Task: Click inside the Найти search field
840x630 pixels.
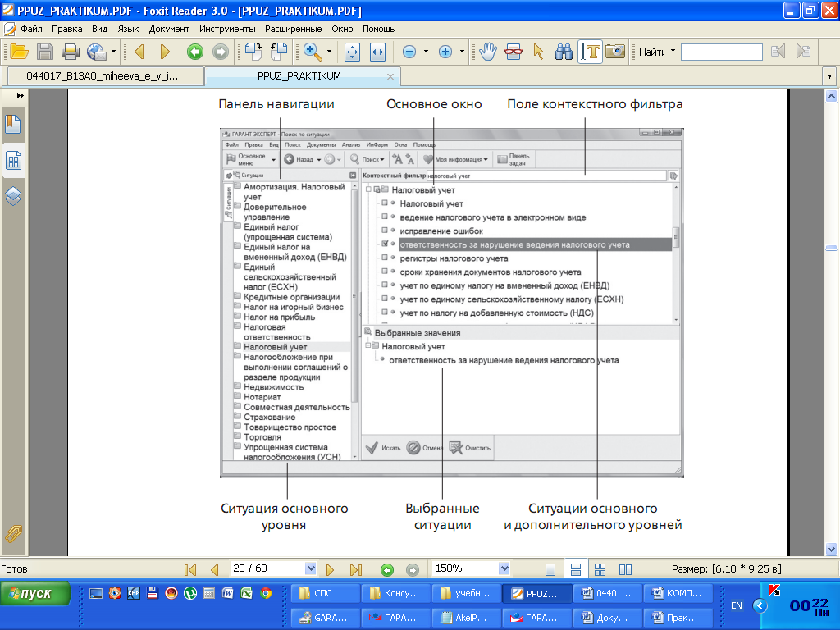Action: [722, 52]
